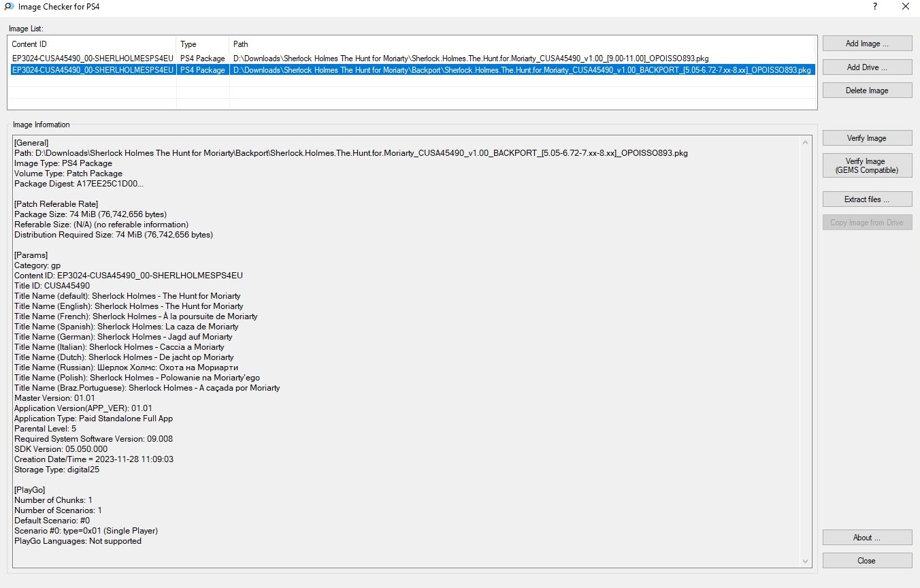Click the Title Name (Polish) line
The width and height of the screenshot is (920, 588).
click(x=137, y=378)
